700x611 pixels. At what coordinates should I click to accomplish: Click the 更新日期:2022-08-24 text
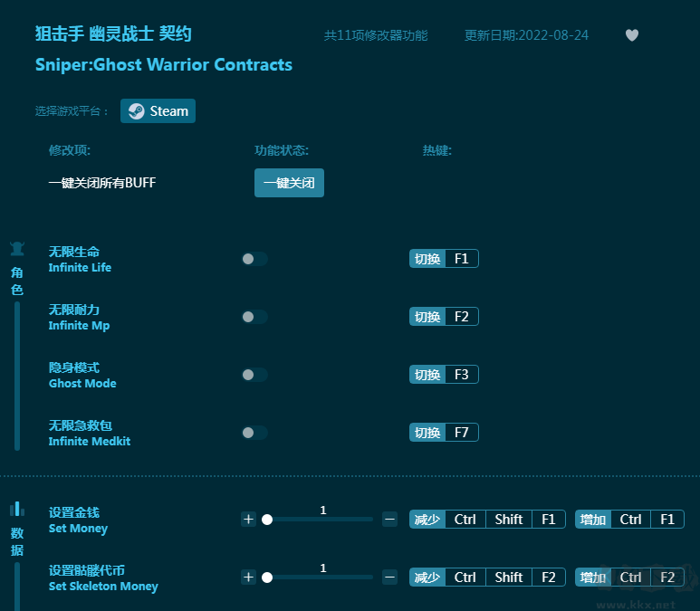tap(526, 35)
